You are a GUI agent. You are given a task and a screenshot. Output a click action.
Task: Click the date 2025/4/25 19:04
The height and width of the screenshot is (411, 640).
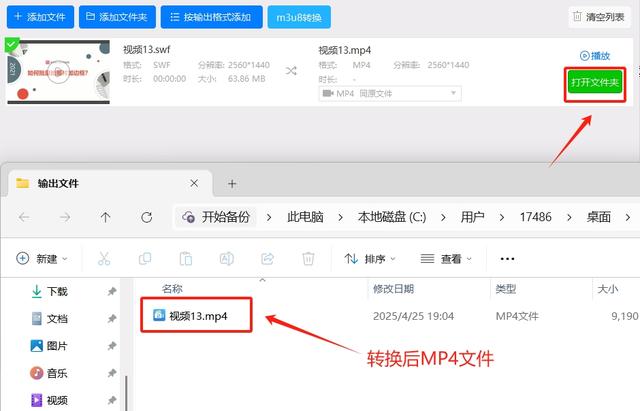click(413, 316)
